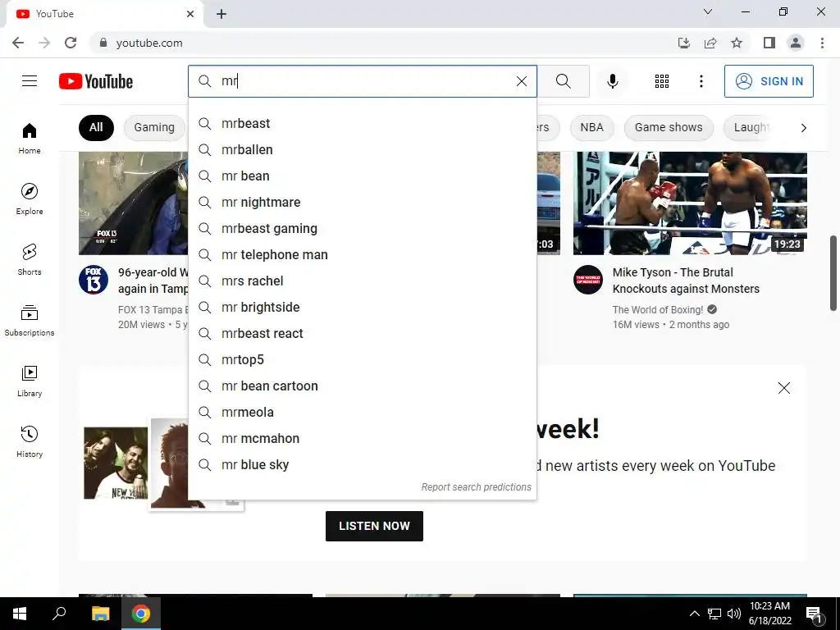Viewport: 840px width, 630px height.
Task: Clear the search text with the X
Action: click(521, 81)
